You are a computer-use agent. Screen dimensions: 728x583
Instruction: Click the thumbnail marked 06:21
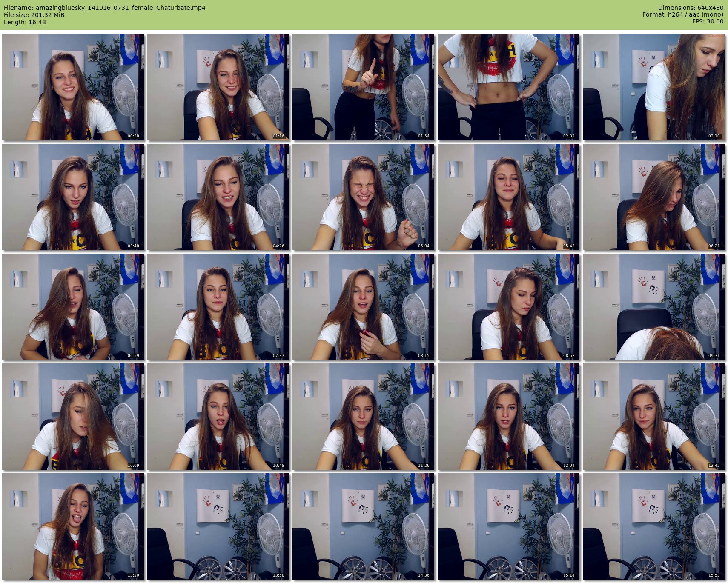tap(653, 197)
